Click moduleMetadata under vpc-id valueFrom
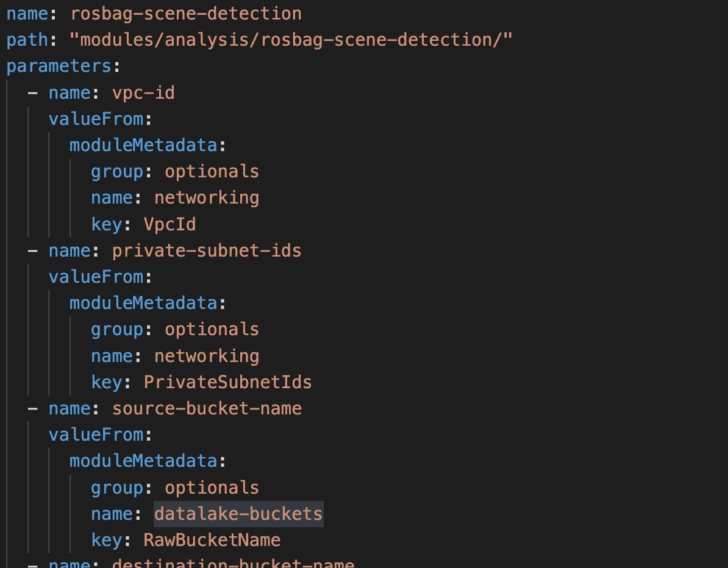 coord(143,145)
